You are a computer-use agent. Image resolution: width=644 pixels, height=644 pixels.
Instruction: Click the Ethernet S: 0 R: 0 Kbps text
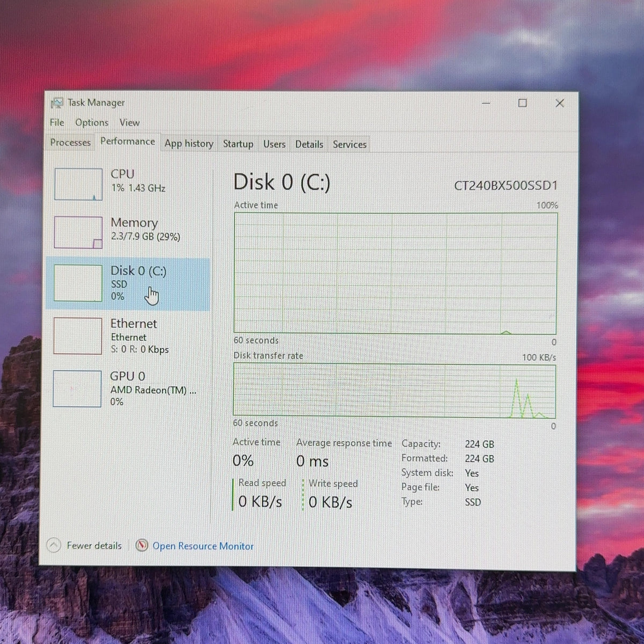pos(140,349)
